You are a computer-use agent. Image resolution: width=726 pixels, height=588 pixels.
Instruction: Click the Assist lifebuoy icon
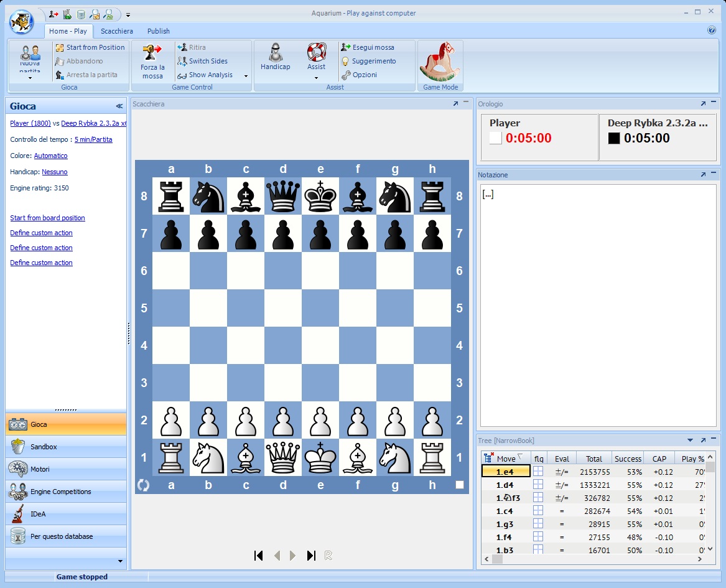click(x=317, y=52)
